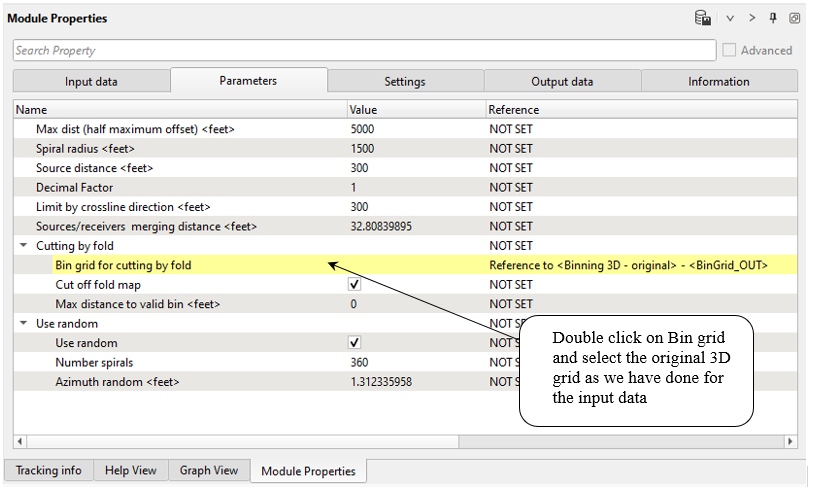813x489 pixels.
Task: Collapse the Cutting by fold group
Action: pyautogui.click(x=22, y=246)
